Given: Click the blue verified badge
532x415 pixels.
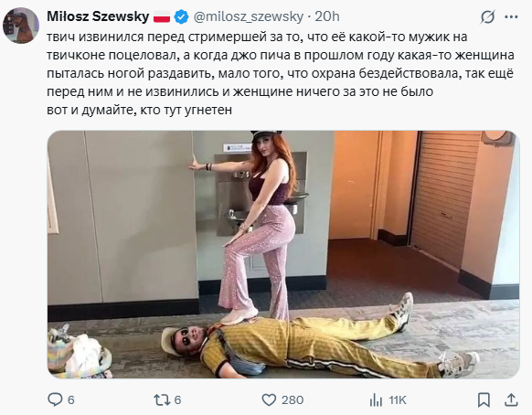Looking at the screenshot, I should [182, 17].
